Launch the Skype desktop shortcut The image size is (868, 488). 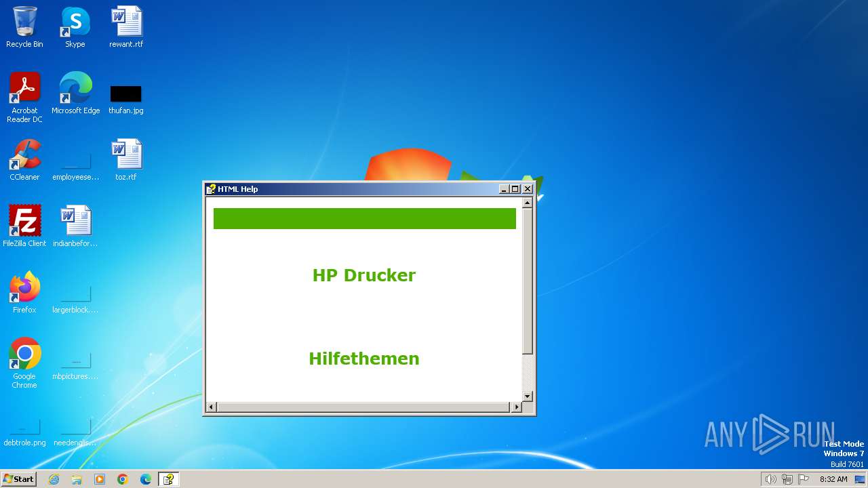[75, 27]
